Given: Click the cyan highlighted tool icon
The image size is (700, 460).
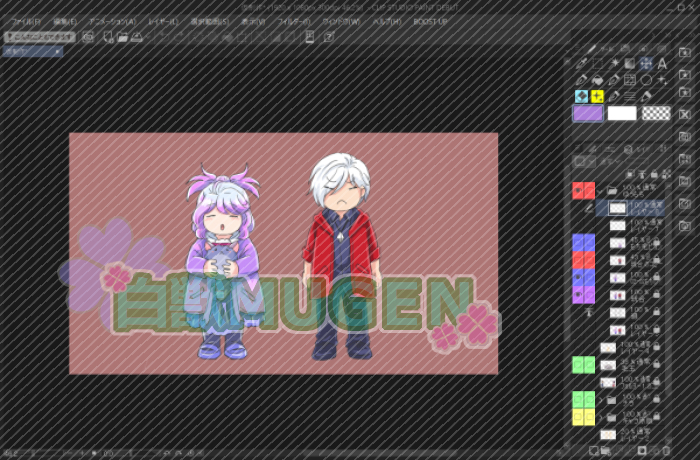Looking at the screenshot, I should coord(581,96).
